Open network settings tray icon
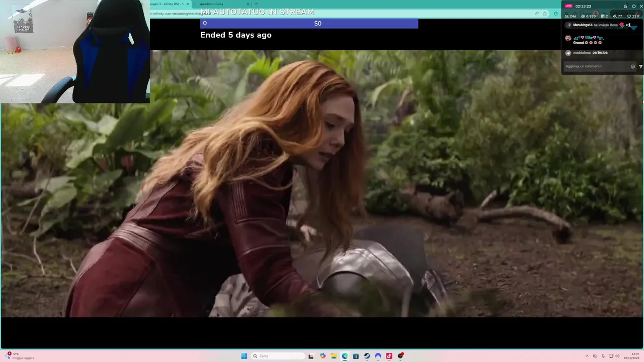This screenshot has width=644, height=362. [611, 356]
